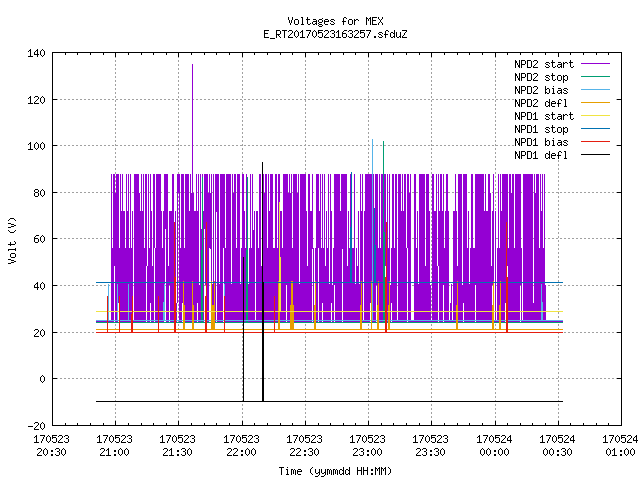Click the tall purple spike near 135 volts
The width and height of the screenshot is (640, 480).
[x=193, y=118]
